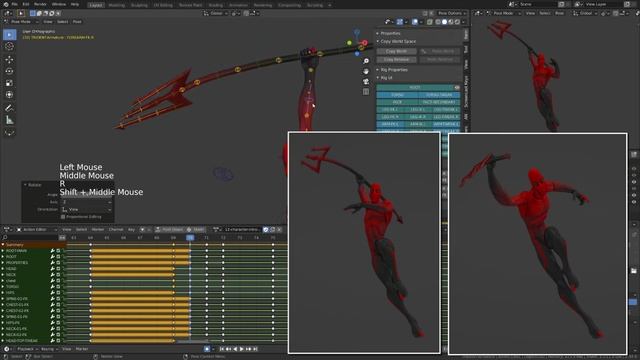This screenshot has height=360, width=640.
Task: Toggle the ROOT channel checkbox in timeline
Action: (58, 257)
